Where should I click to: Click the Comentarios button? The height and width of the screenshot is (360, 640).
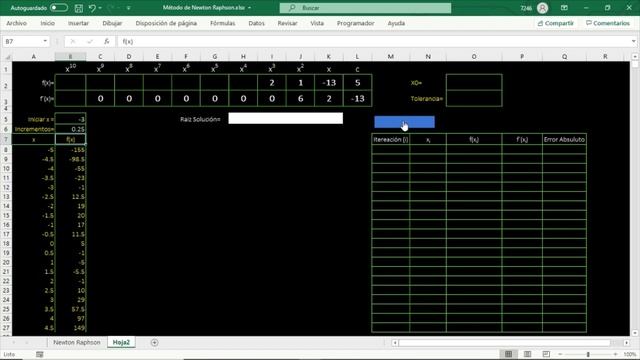608,23
